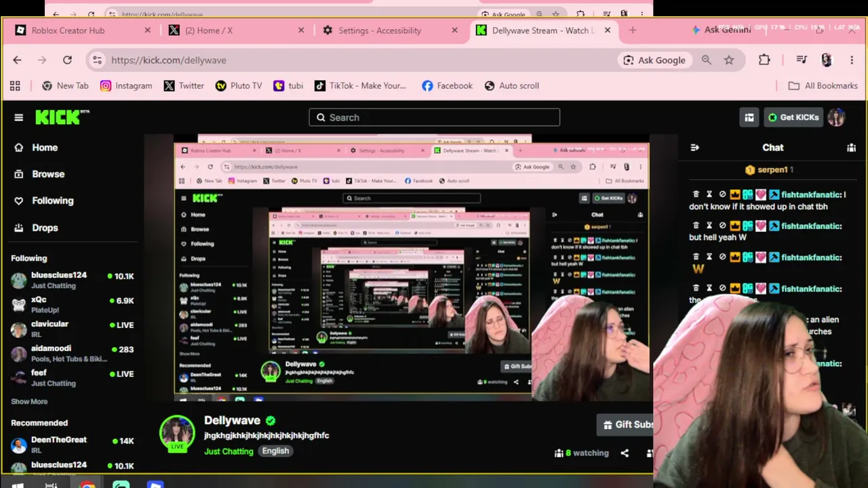Image resolution: width=868 pixels, height=488 pixels.
Task: Go to Browse in Kick sidebar
Action: (x=40, y=174)
